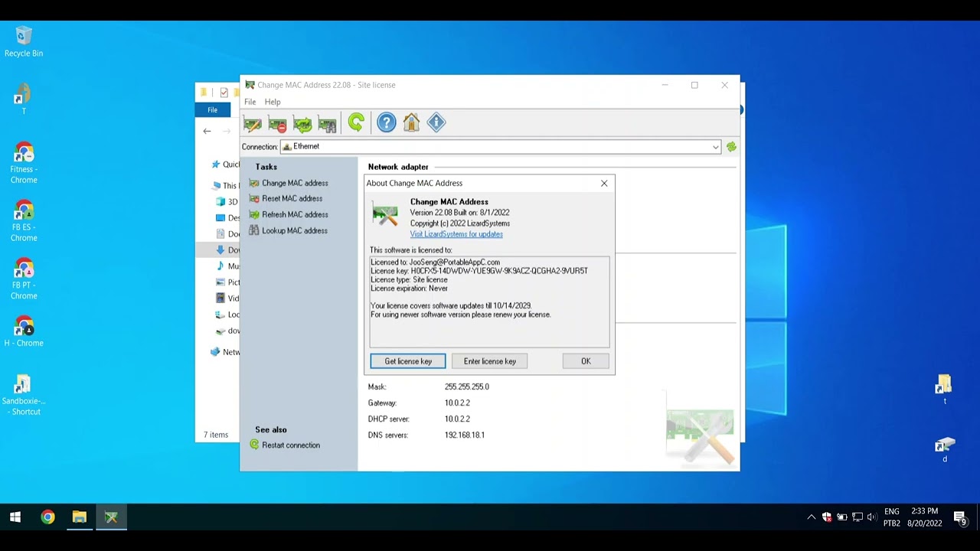Select the H - Chrome desktop shortcut
This screenshot has height=551, width=980.
point(24,331)
